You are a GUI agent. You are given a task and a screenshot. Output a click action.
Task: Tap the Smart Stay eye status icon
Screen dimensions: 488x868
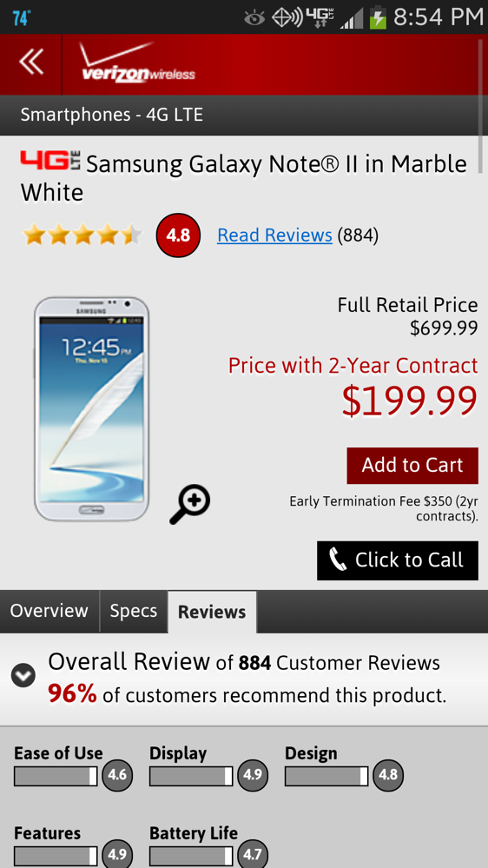(255, 18)
